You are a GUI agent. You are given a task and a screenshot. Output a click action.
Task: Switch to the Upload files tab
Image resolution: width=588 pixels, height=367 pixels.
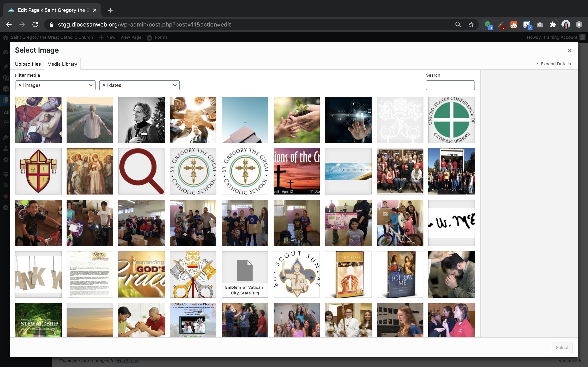(28, 64)
